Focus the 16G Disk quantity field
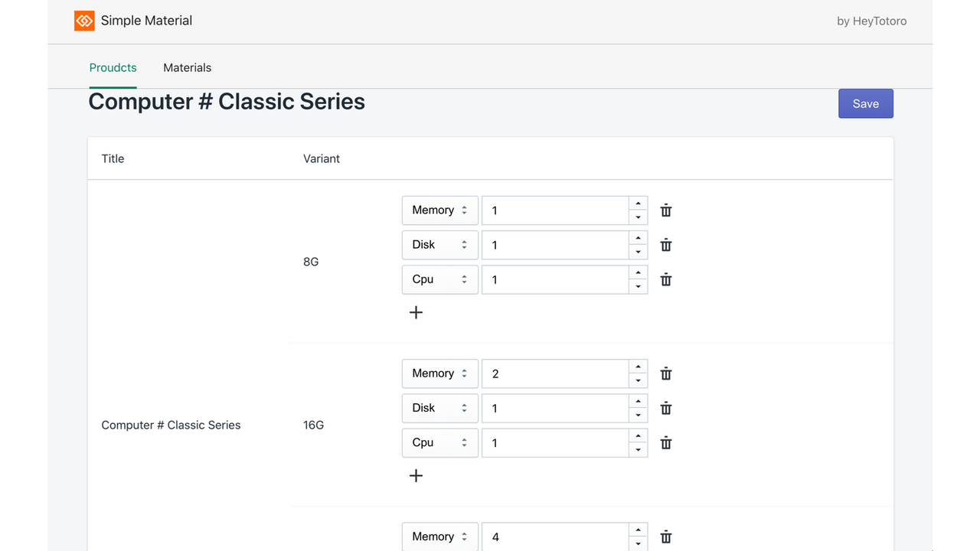 [555, 408]
